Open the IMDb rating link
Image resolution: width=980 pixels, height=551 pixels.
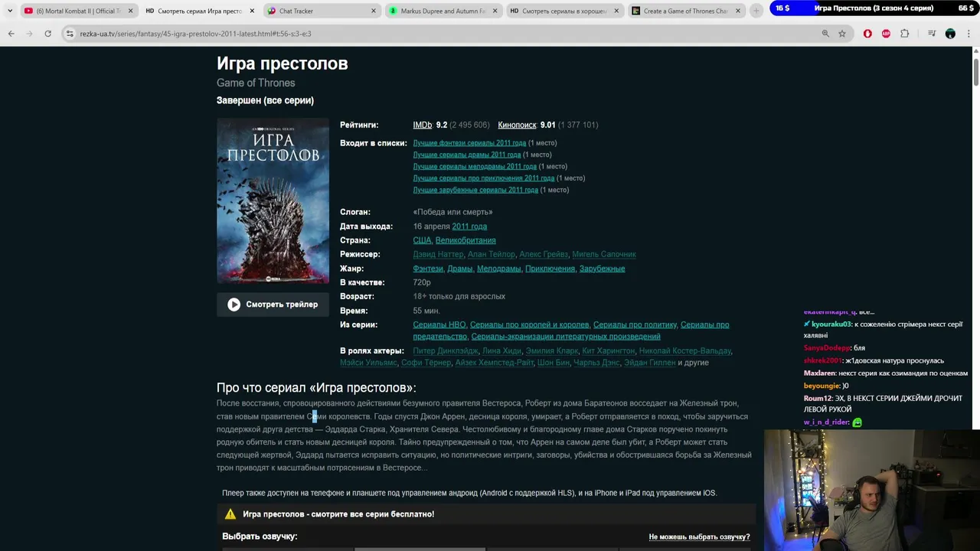click(x=422, y=125)
